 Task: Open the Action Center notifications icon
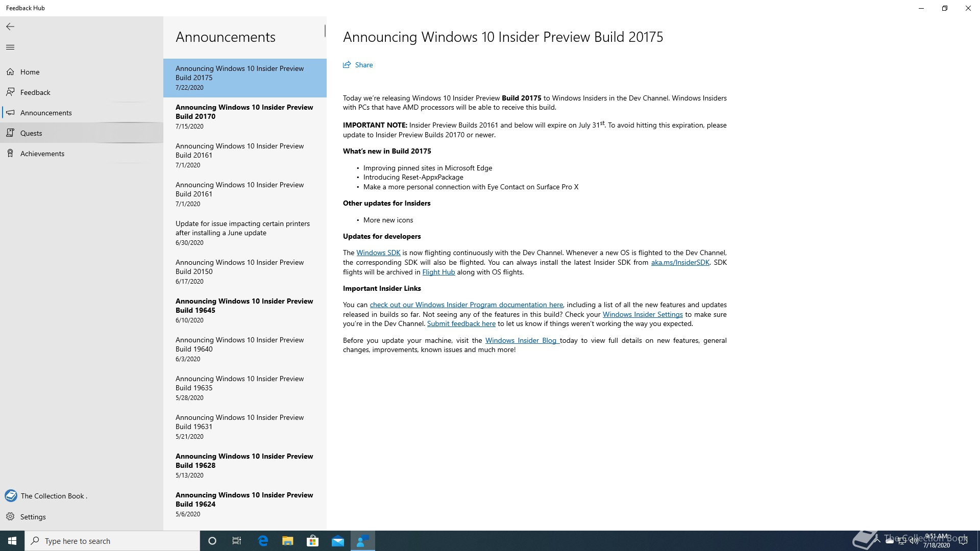[x=963, y=541]
